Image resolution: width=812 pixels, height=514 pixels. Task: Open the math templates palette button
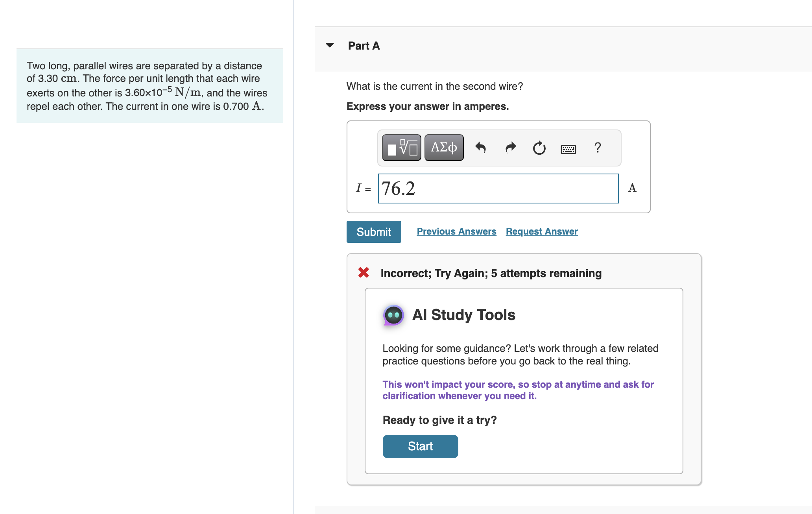pyautogui.click(x=402, y=148)
